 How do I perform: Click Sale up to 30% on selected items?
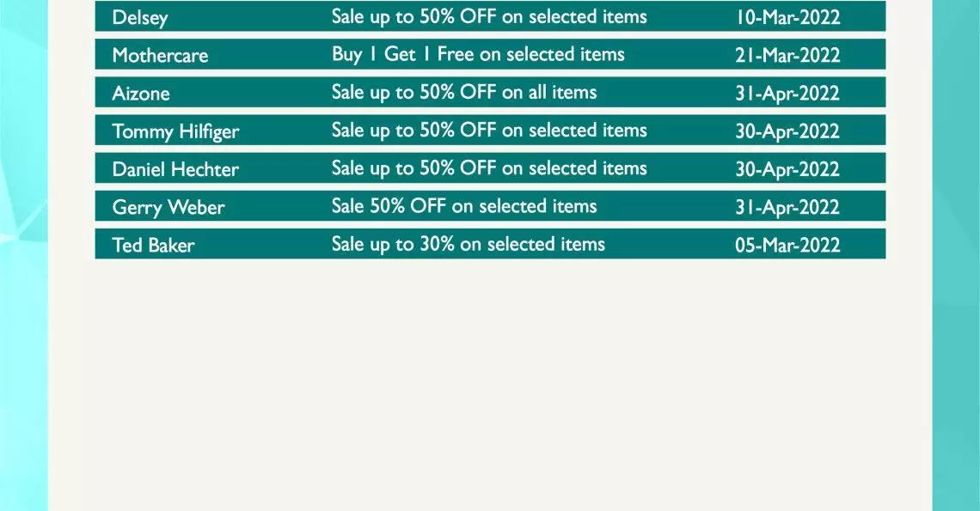tap(469, 244)
